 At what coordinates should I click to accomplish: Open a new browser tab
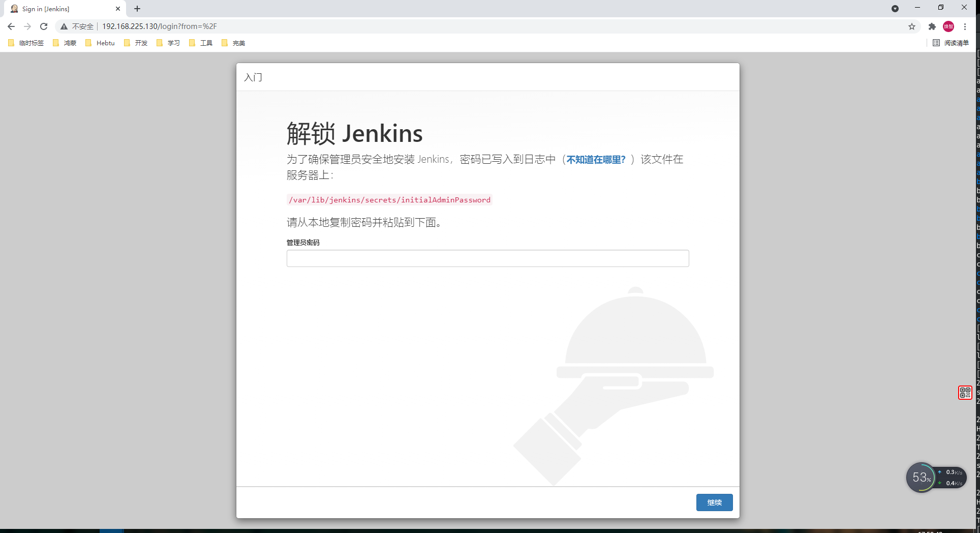[137, 9]
